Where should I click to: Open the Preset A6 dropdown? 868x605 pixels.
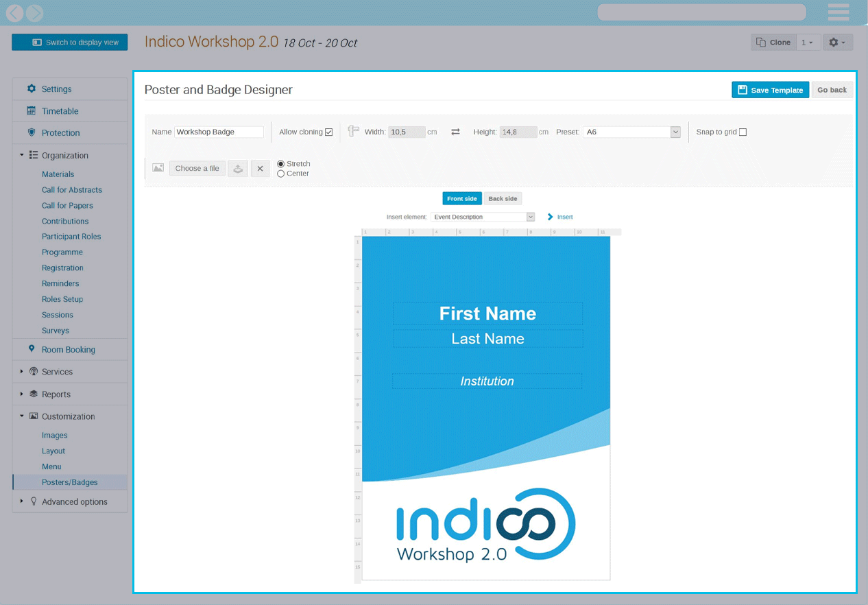[x=631, y=132]
